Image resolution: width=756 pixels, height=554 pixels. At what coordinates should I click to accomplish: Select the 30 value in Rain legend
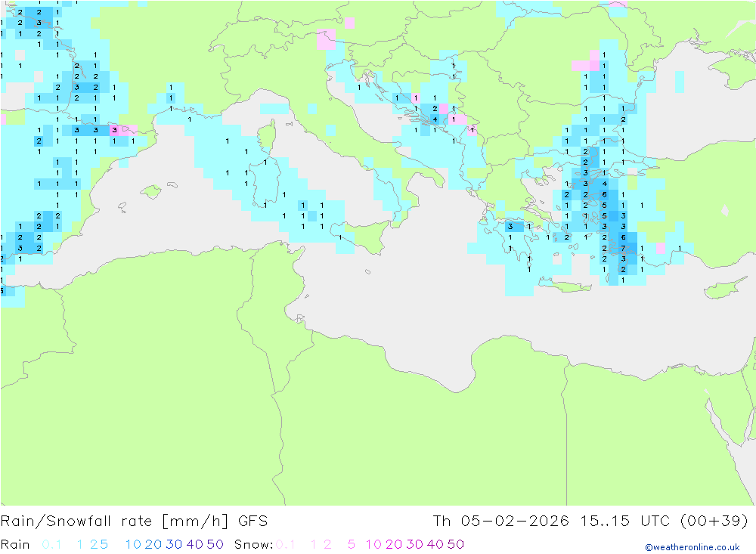174,544
